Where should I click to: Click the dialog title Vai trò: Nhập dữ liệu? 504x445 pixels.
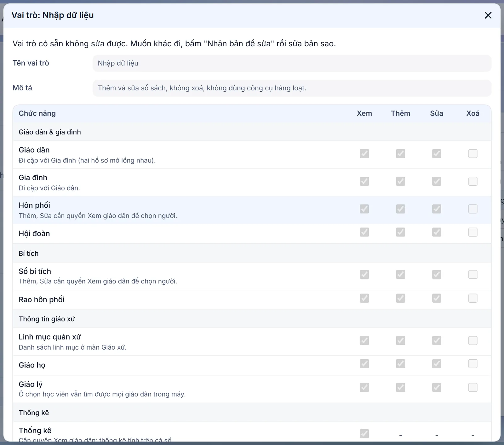53,15
